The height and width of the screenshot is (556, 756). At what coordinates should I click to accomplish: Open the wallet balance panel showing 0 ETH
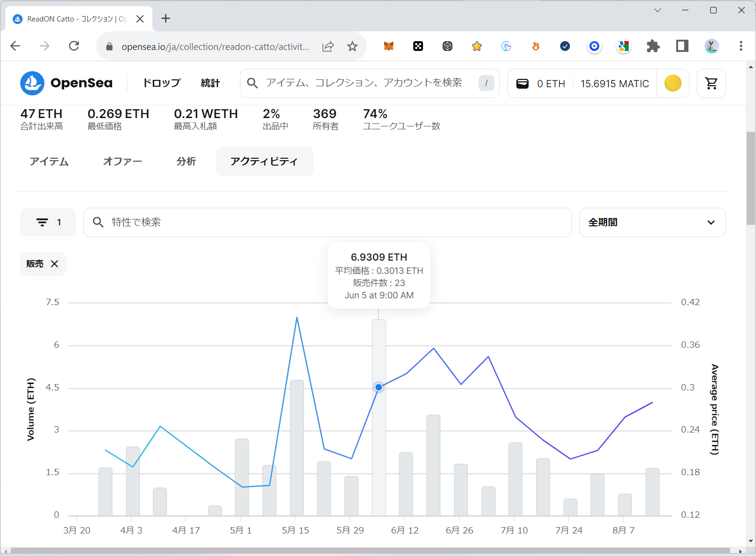pos(540,83)
